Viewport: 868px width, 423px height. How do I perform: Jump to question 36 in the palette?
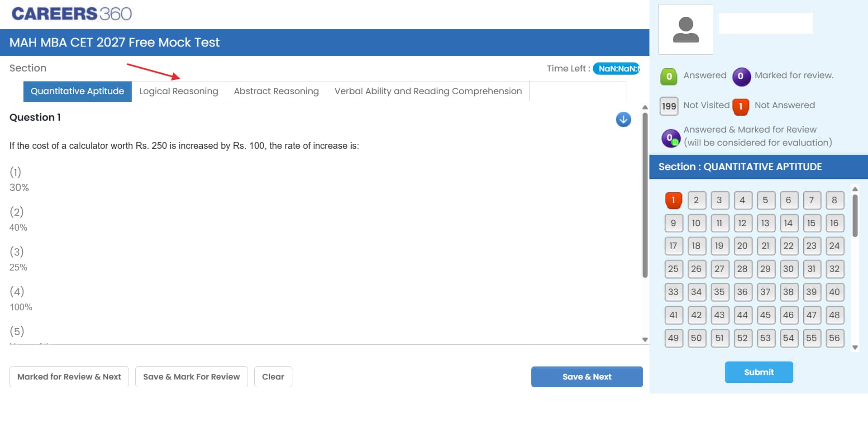(742, 292)
